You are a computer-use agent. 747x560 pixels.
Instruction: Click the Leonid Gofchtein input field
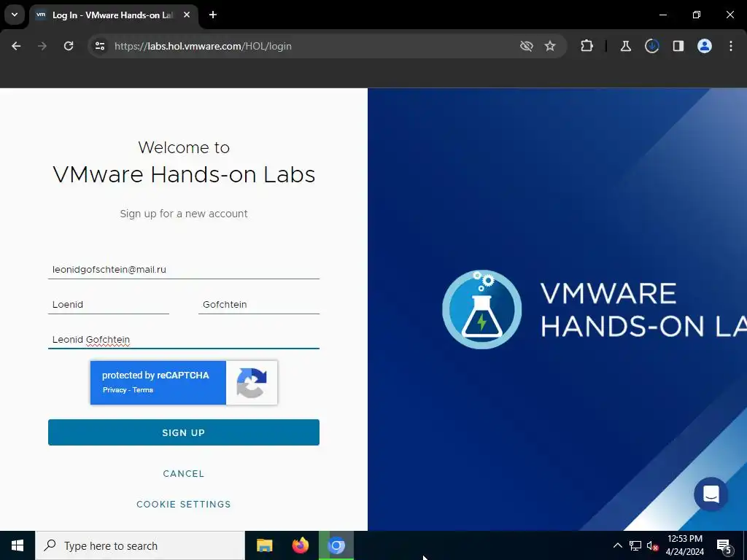[183, 340]
